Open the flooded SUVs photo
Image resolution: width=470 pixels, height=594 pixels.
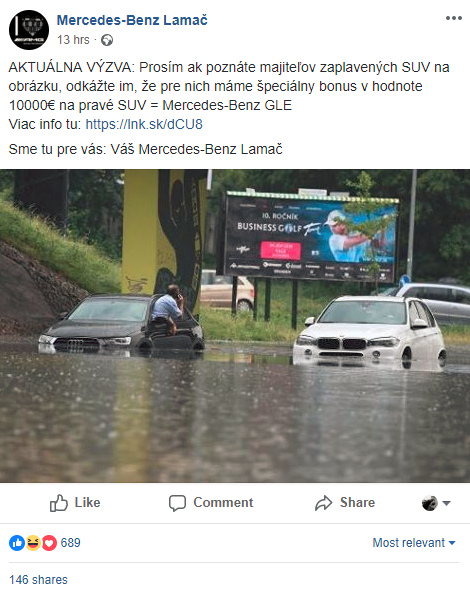coord(235,326)
